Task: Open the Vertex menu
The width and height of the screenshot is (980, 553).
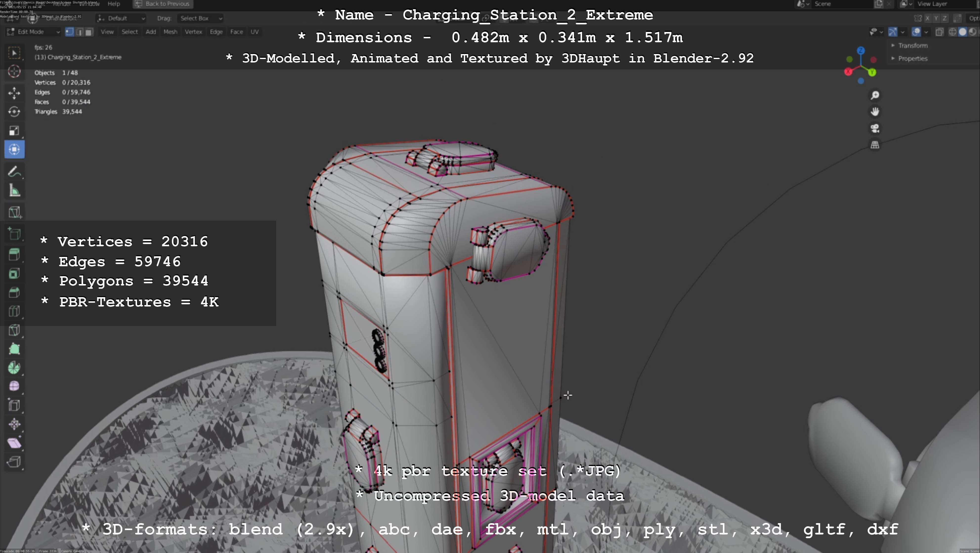Action: click(x=193, y=32)
